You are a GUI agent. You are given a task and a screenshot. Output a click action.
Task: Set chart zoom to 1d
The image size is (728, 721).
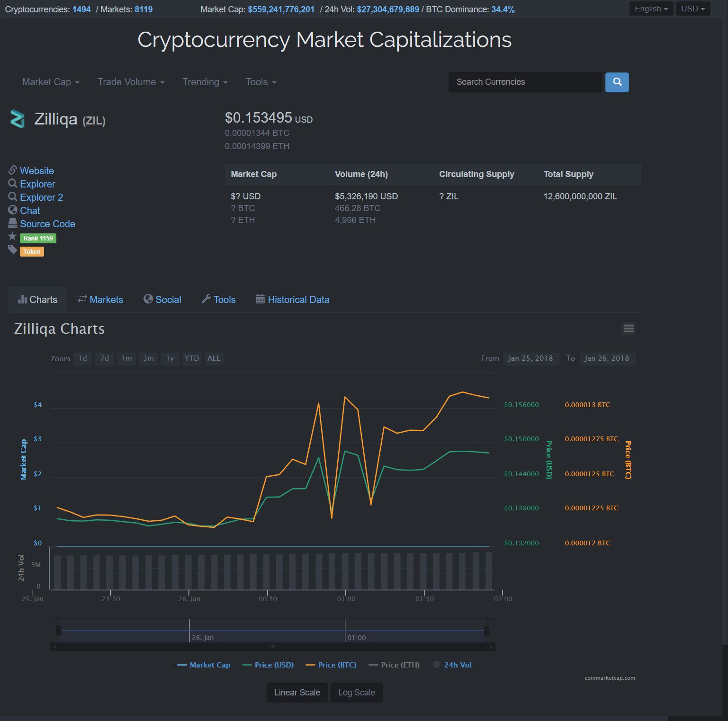83,358
